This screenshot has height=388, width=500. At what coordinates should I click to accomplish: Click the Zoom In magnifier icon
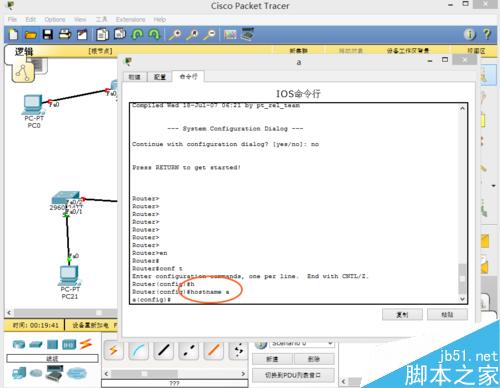click(175, 34)
